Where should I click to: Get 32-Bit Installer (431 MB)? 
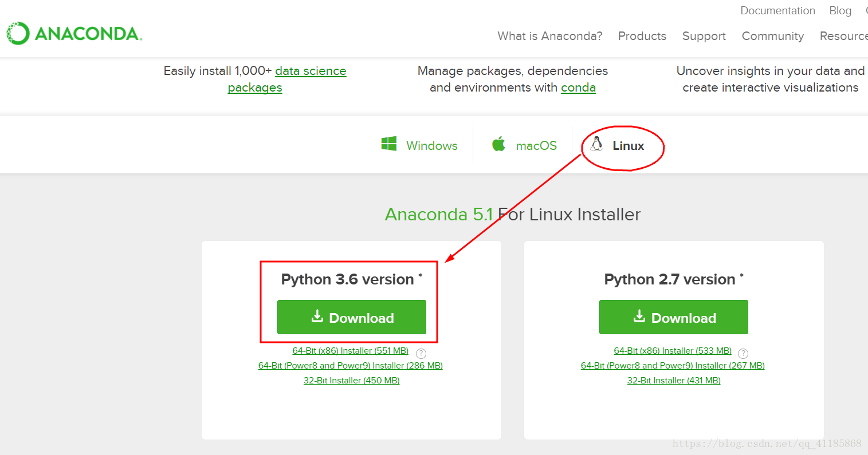674,381
